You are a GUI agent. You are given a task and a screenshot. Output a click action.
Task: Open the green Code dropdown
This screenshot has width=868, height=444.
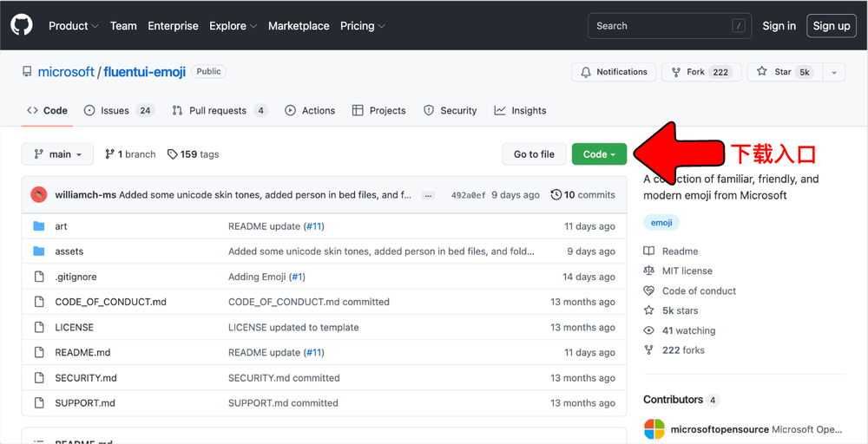point(599,154)
